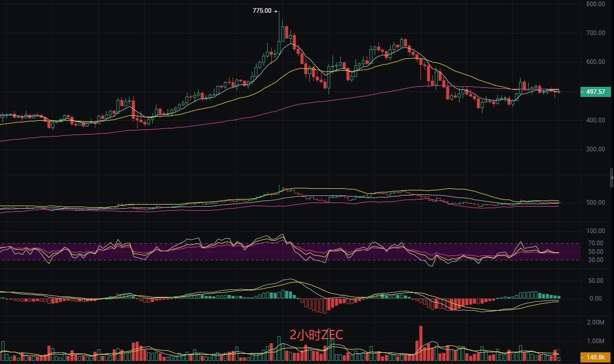Click the 300.00 price axis label
Viewport: 614px width, 364px height.
595,149
